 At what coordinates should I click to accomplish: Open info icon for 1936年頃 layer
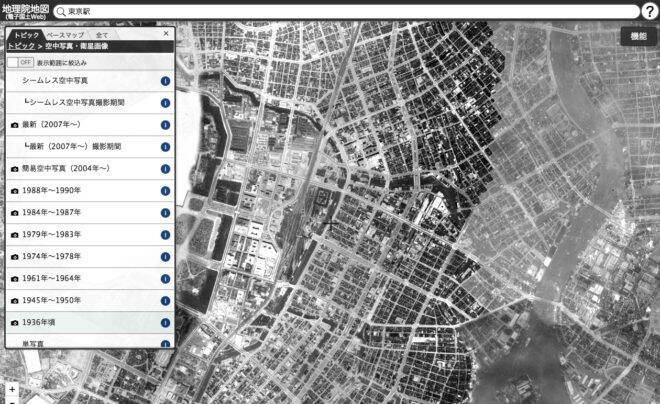[165, 323]
